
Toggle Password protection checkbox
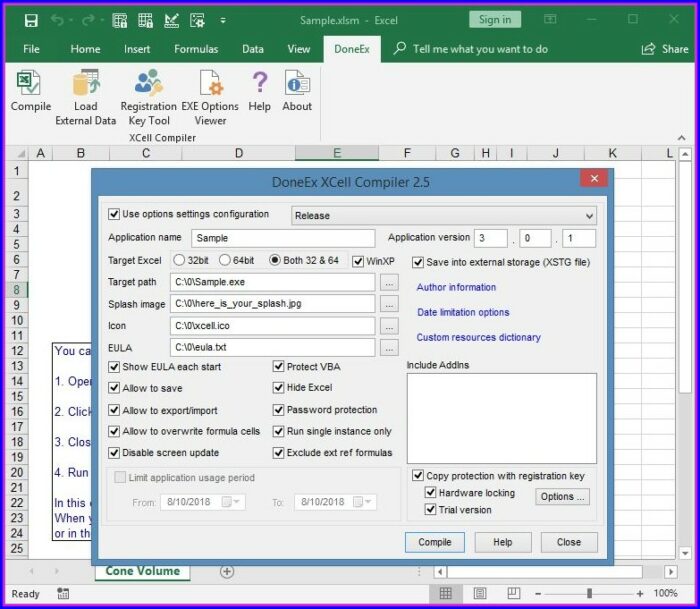[278, 409]
